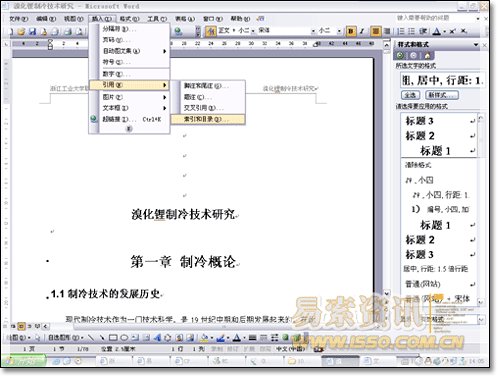Toggle distributed alignment next to the center button

click(x=387, y=31)
